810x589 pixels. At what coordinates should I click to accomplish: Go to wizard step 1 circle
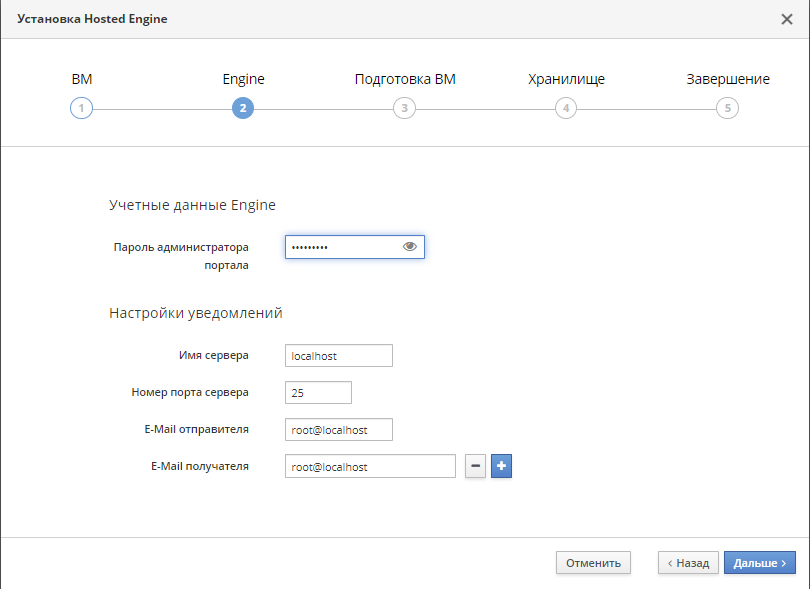pos(81,108)
